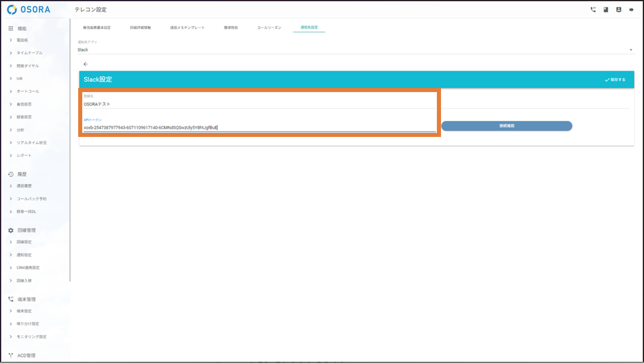Click the APIトークン input field

coord(259,127)
